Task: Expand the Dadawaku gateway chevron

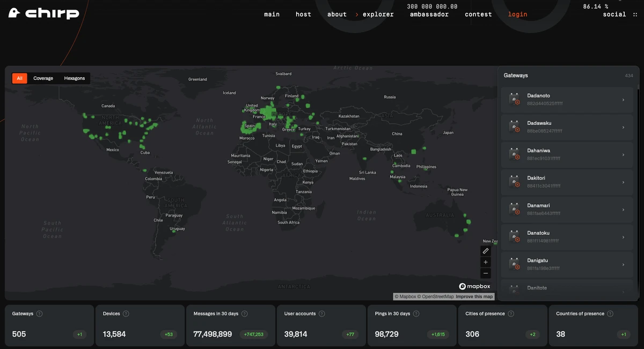Action: click(x=623, y=128)
